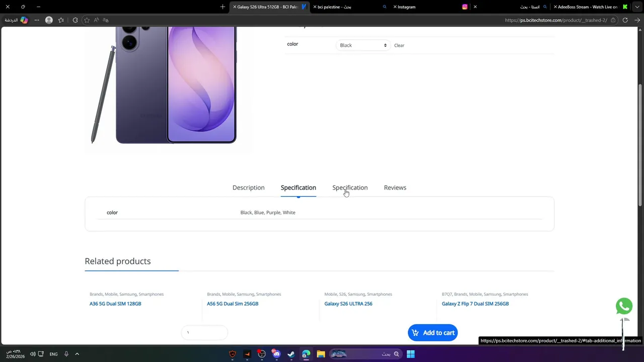Switch to the Instagram tab
This screenshot has width=644, height=362.
tap(431, 7)
